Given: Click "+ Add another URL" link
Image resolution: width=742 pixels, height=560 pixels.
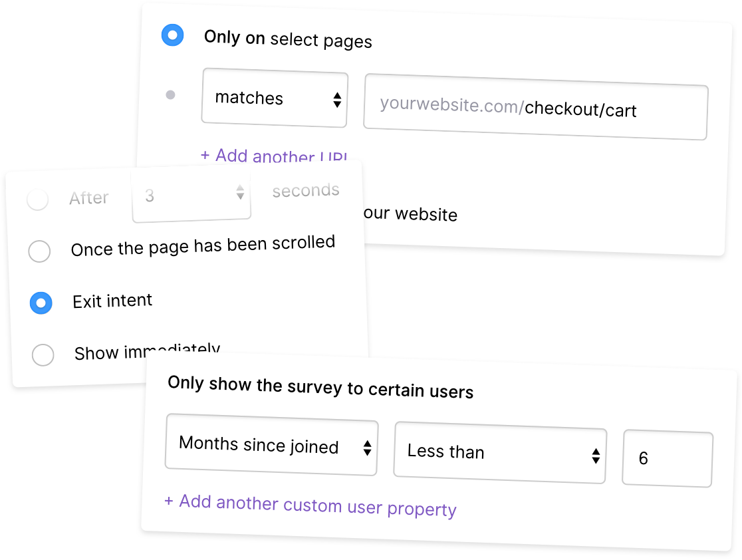Looking at the screenshot, I should coord(273,156).
